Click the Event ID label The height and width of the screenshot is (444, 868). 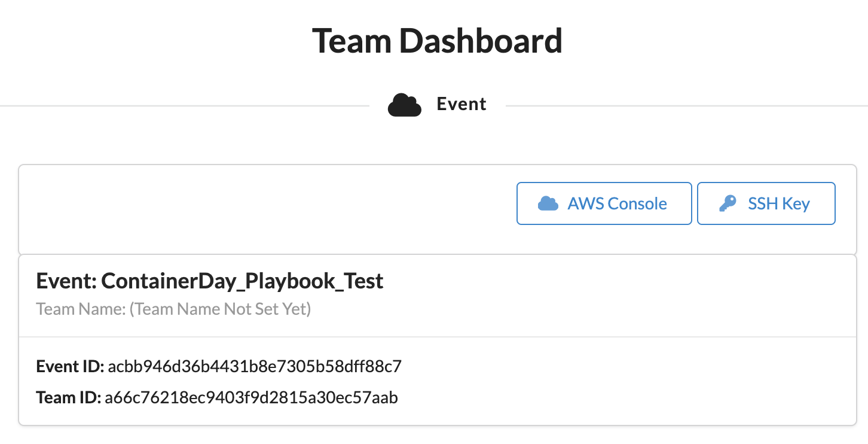coord(71,366)
